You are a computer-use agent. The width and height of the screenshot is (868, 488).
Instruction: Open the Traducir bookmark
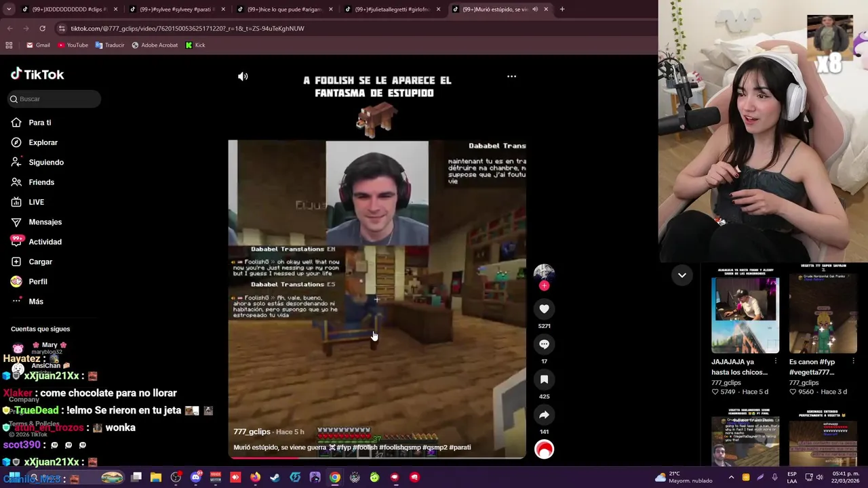pos(110,45)
